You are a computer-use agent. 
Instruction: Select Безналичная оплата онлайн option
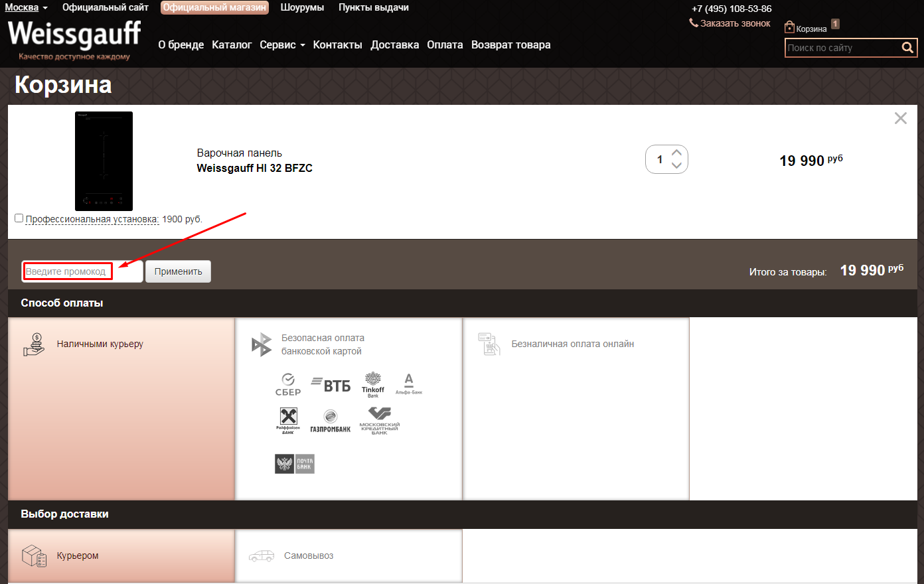click(x=576, y=409)
